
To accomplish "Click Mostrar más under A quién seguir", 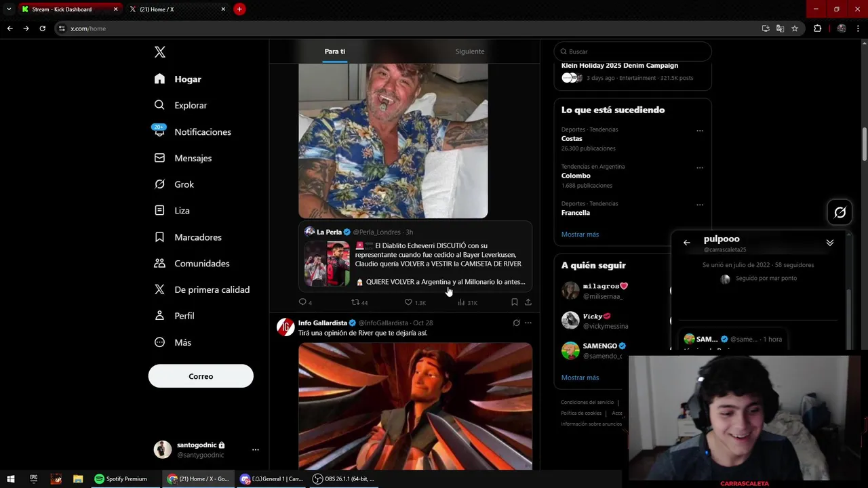I will click(x=580, y=378).
